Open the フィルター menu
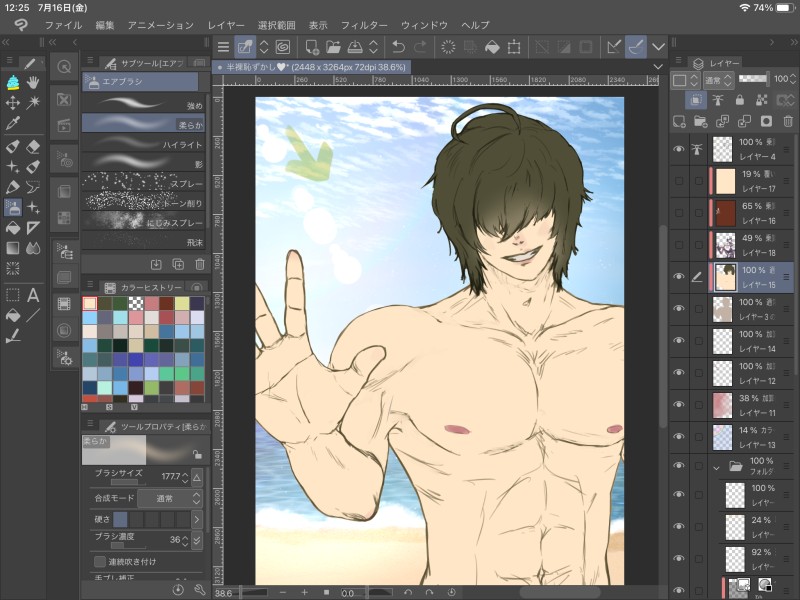The image size is (800, 600). [x=364, y=25]
